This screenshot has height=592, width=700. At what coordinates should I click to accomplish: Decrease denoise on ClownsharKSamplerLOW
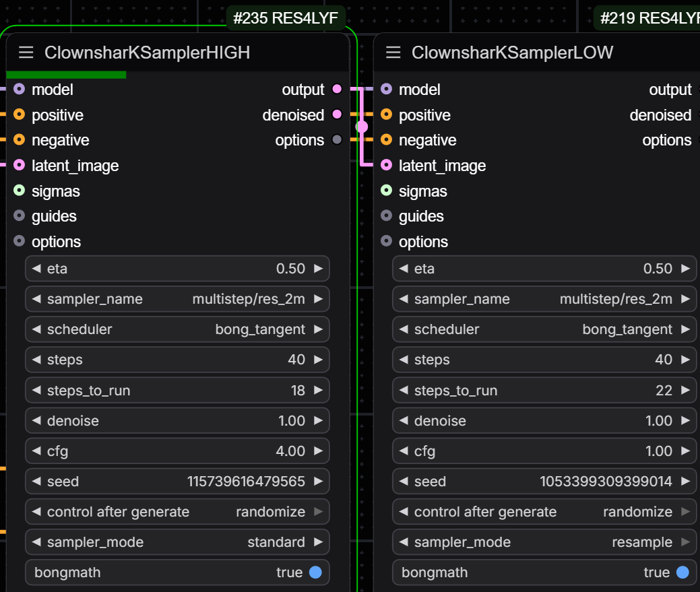coord(404,421)
